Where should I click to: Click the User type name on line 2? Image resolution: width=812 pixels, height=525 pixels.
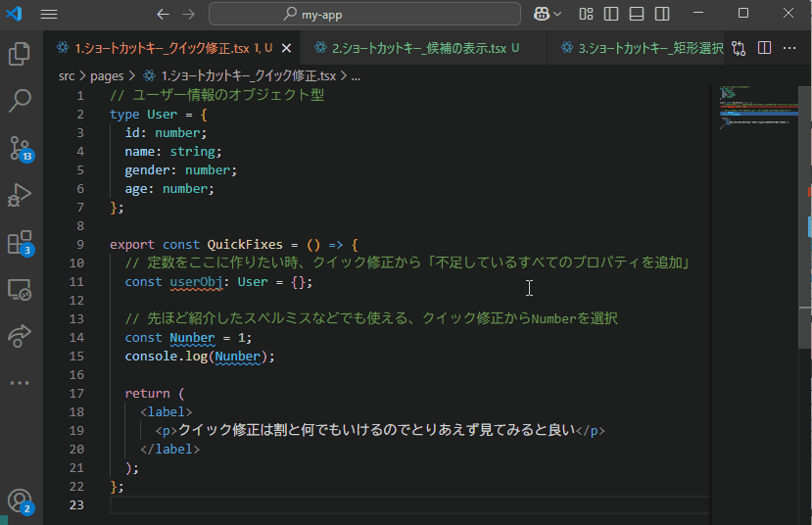point(162,114)
